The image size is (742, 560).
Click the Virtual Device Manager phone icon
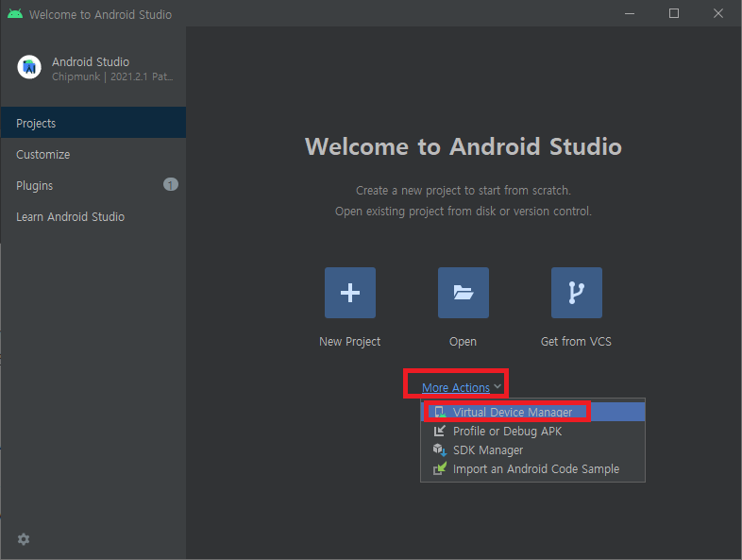[x=440, y=412]
